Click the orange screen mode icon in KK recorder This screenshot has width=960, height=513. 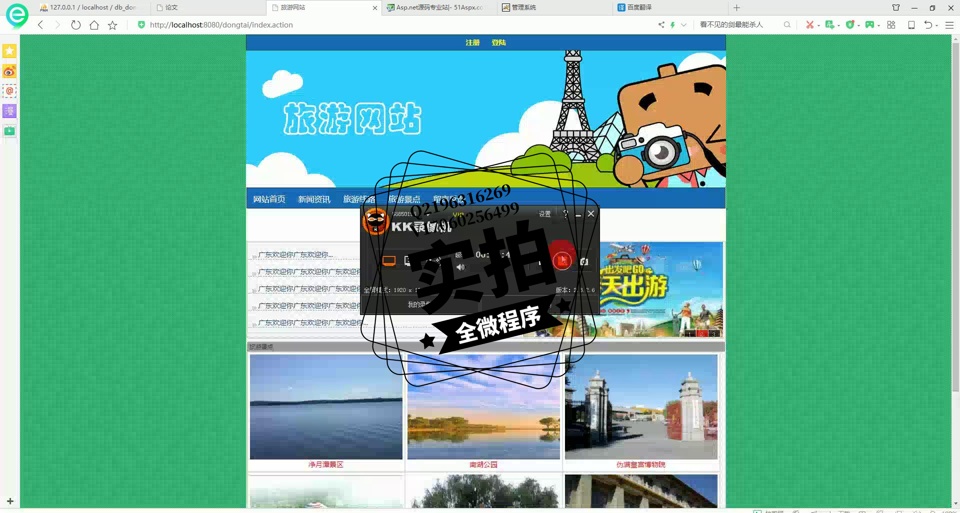tap(389, 261)
